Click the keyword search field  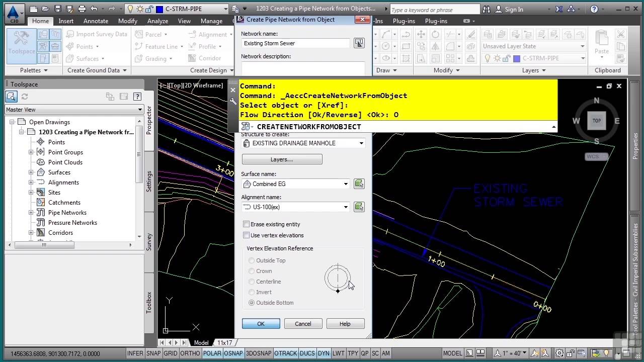[434, 10]
